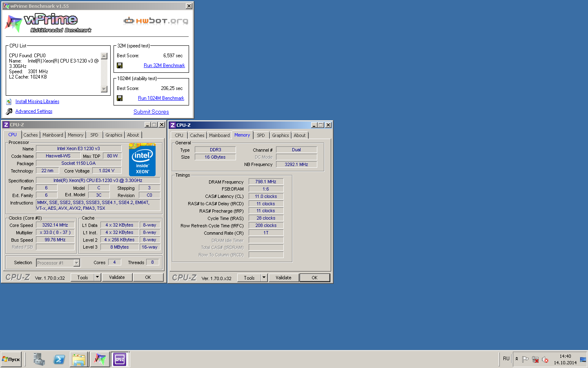Select CAS# Latency value 11.0 clocks
588x368 pixels.
(266, 196)
